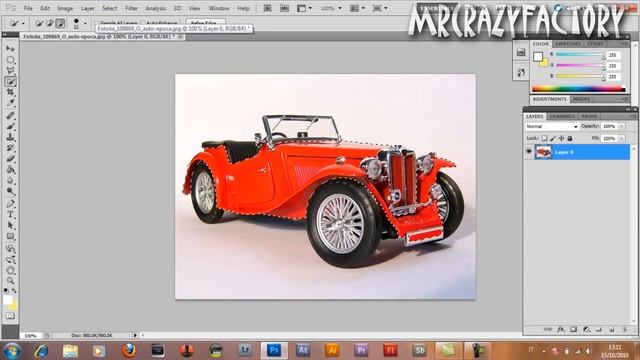The height and width of the screenshot is (360, 640).
Task: Open the Fill slider arrow
Action: coord(621,138)
